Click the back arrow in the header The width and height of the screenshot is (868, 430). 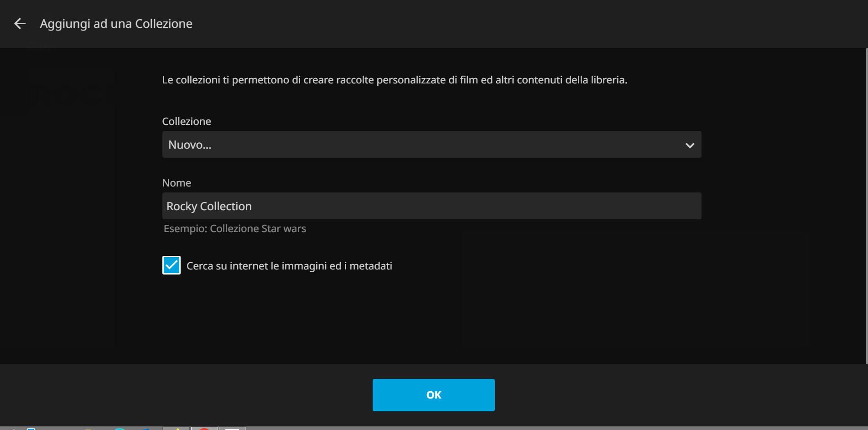20,24
